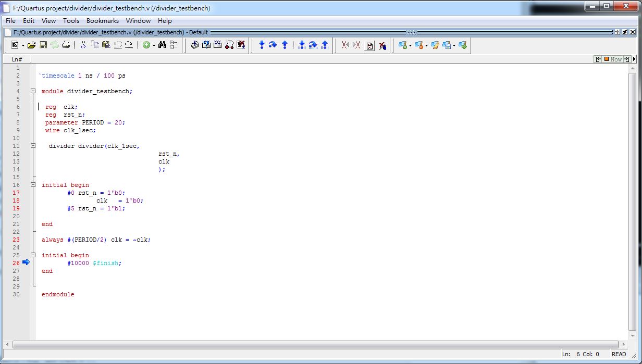Open dropdown beside flag save icon
The image size is (642, 364).
coord(454,46)
